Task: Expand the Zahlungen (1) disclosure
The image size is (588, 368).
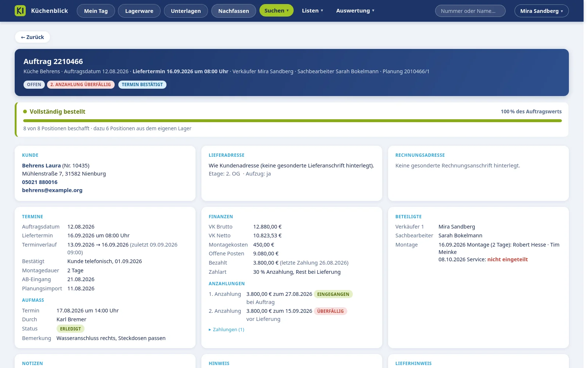Action: click(226, 330)
